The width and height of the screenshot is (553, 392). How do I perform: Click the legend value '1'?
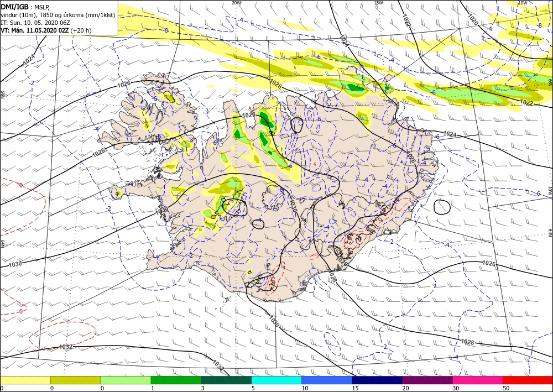pos(153,388)
